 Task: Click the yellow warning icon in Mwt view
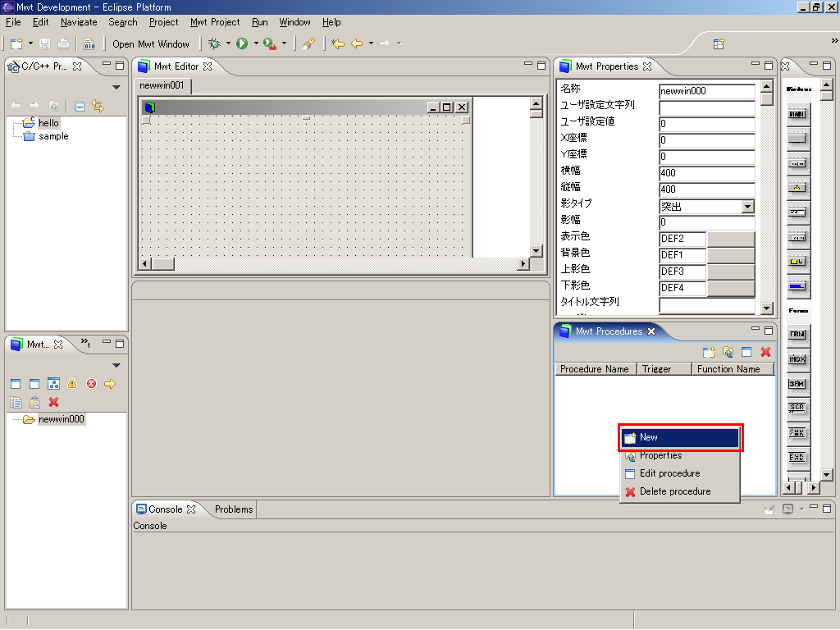(72, 384)
